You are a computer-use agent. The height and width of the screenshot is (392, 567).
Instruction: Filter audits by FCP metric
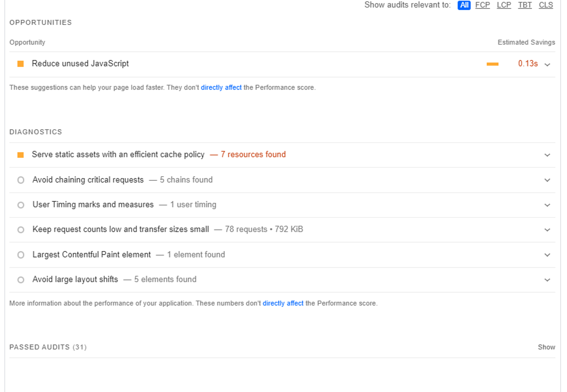click(x=482, y=5)
